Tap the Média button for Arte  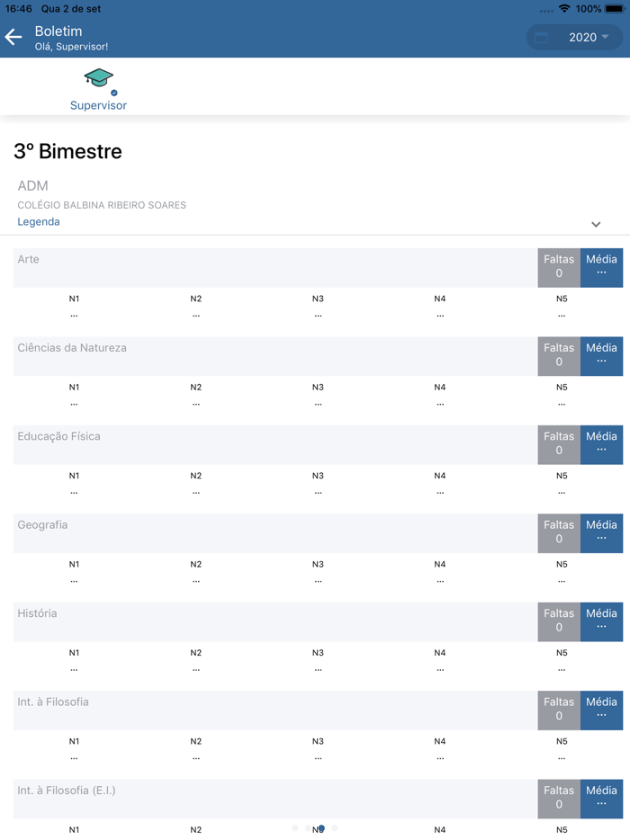click(601, 267)
